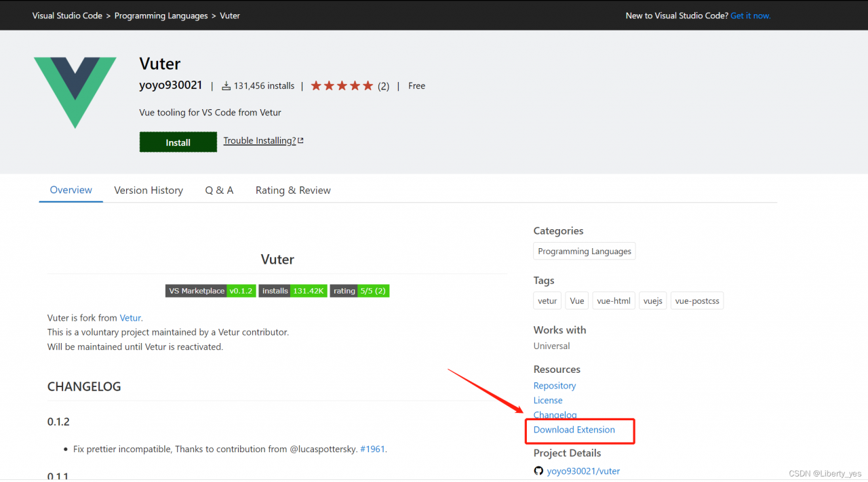Screen dimensions: 868x482
Task: Select the vuejs tag
Action: coord(653,301)
